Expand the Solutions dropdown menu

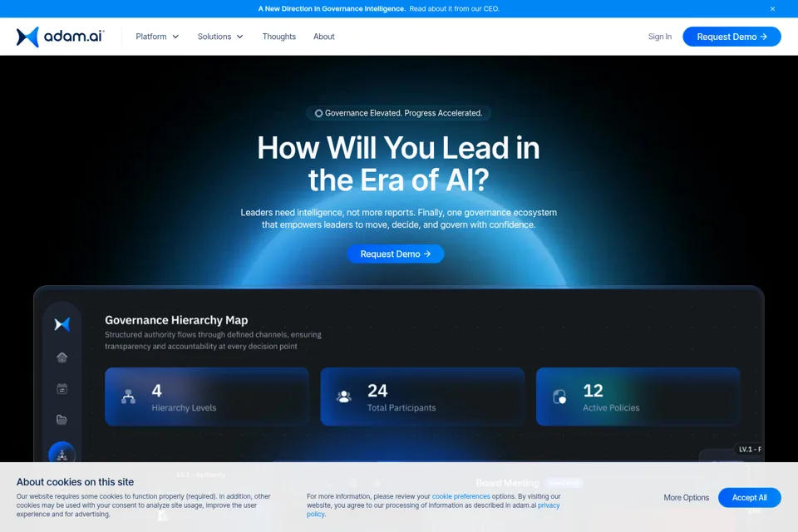click(220, 37)
